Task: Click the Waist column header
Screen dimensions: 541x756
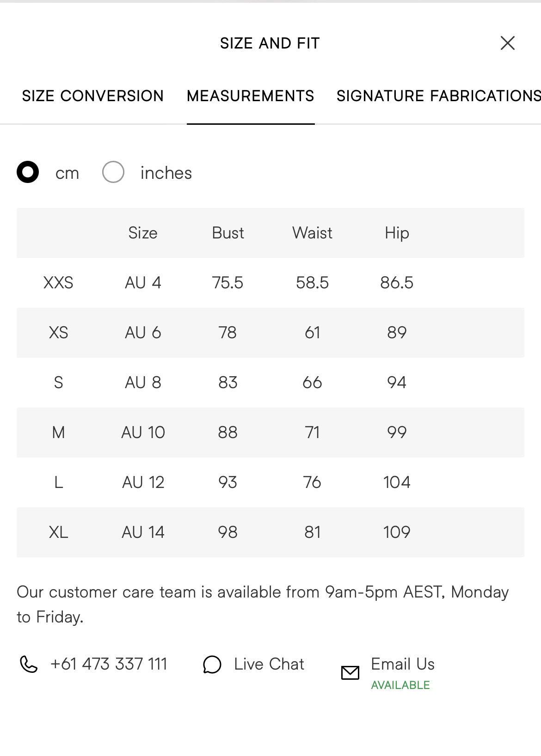Action: (312, 233)
